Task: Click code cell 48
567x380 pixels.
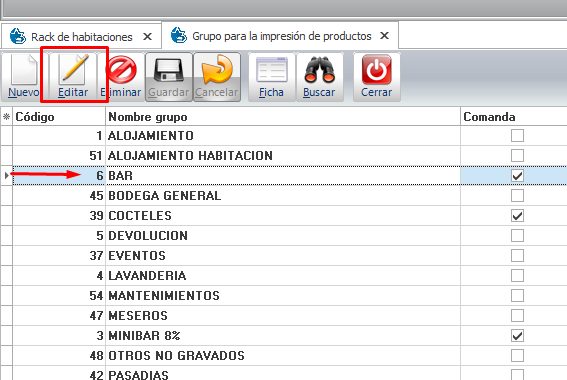Action: coord(59,356)
